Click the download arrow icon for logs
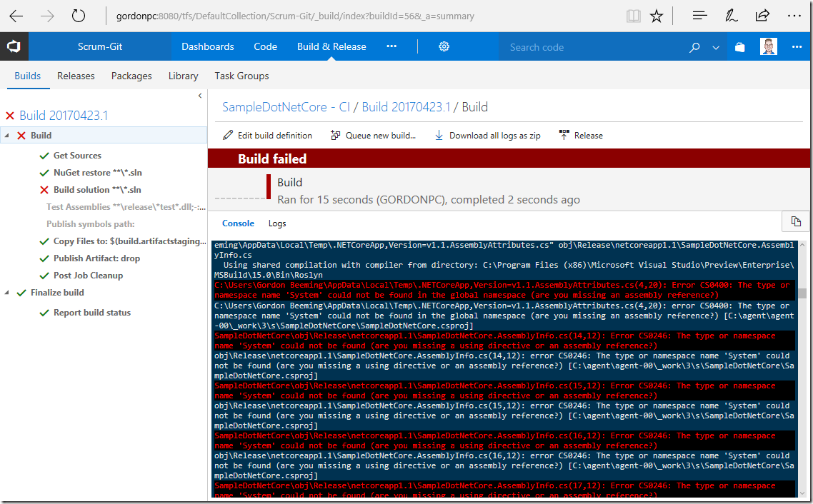The width and height of the screenshot is (813, 504). click(x=439, y=135)
